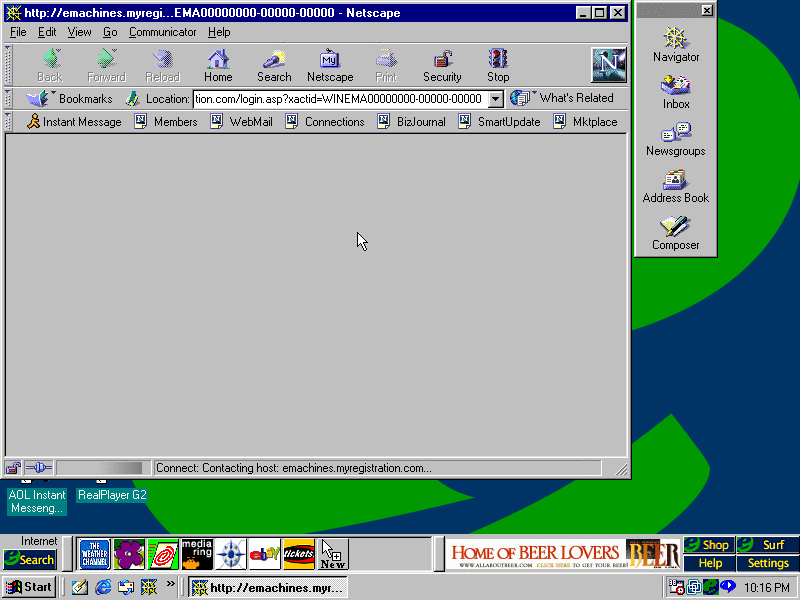This screenshot has height=600, width=800.
Task: Expand the Location URL dropdown arrow
Action: pos(495,99)
